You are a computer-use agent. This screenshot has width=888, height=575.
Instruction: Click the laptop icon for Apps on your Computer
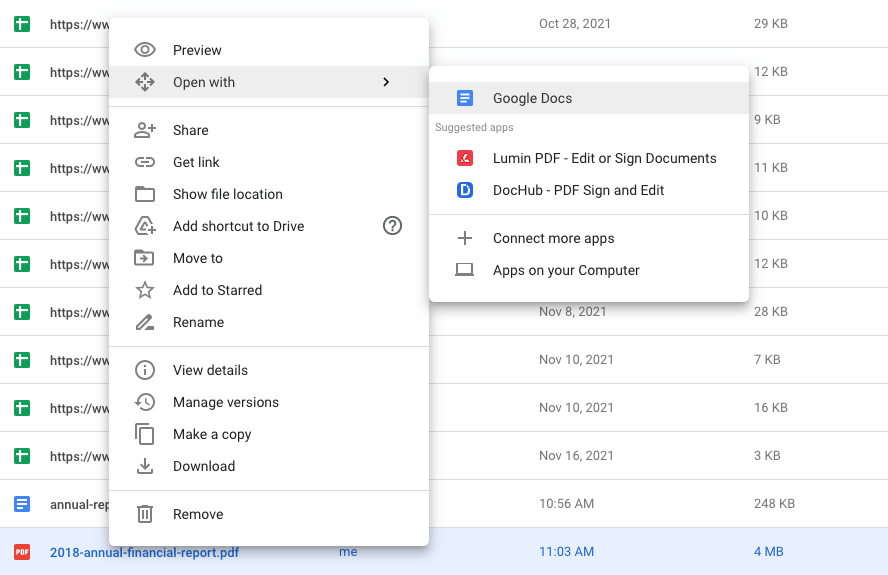pos(465,270)
